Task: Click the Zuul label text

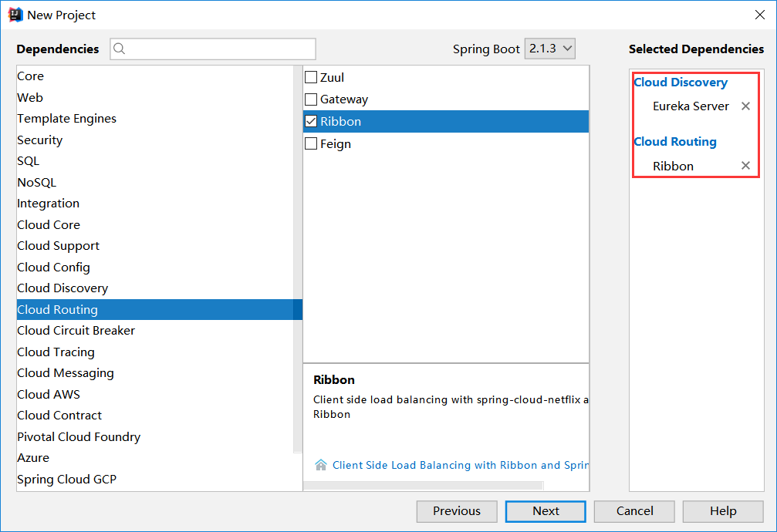Action: (332, 78)
